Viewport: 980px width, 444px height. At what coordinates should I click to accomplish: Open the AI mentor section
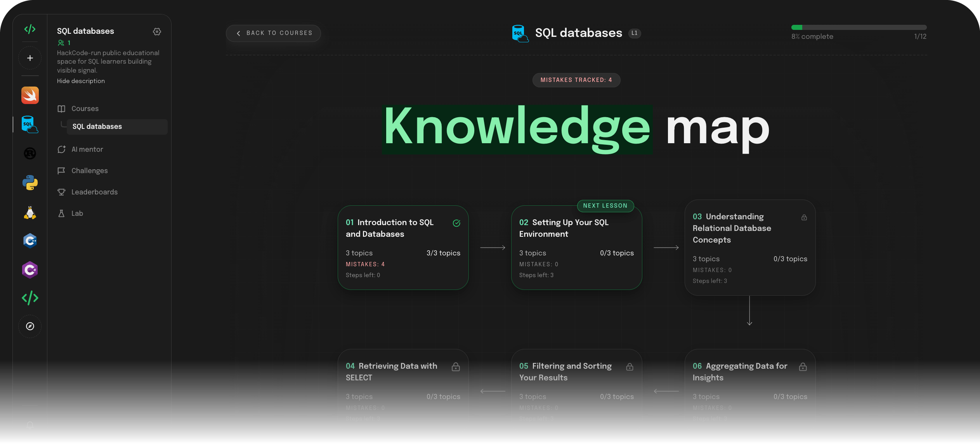point(87,149)
